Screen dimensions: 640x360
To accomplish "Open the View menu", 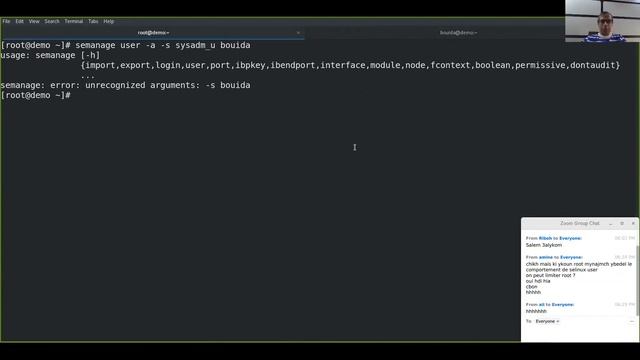I will pos(34,21).
